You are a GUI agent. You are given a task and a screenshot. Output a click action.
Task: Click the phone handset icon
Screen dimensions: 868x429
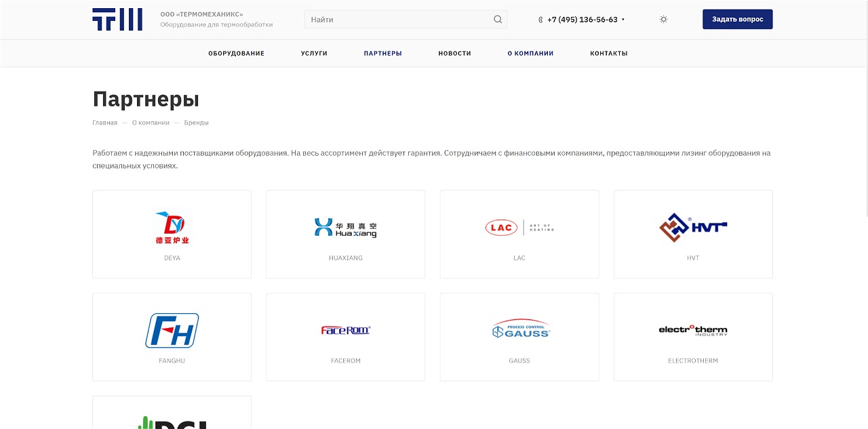click(539, 20)
